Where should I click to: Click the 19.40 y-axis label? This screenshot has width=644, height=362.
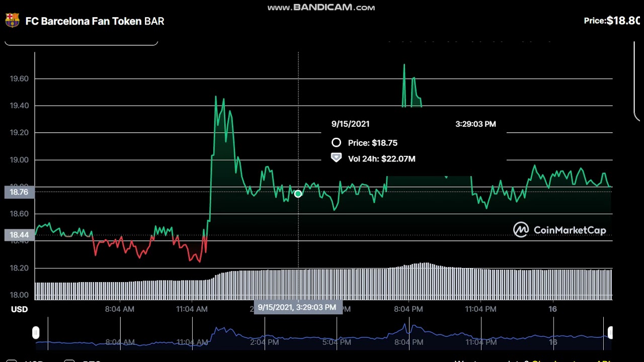pos(19,106)
